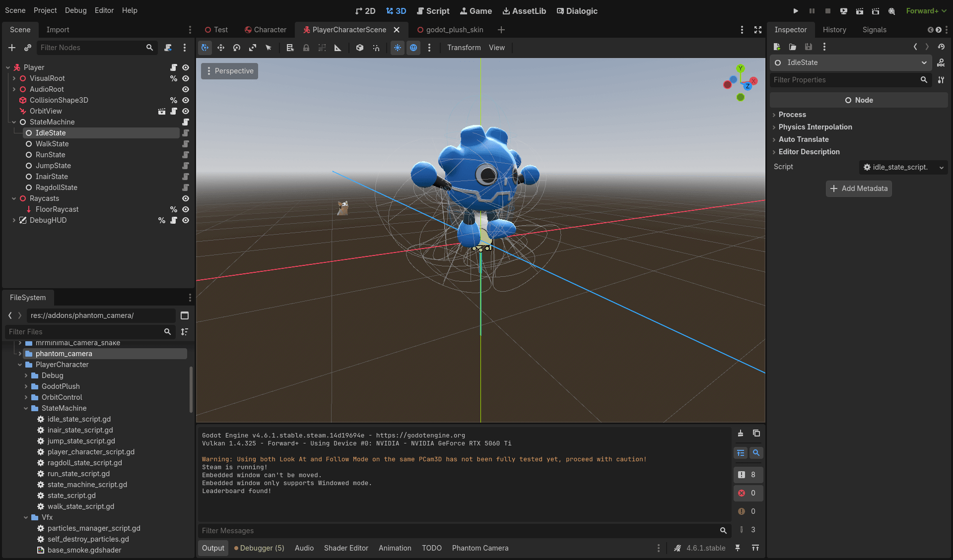Copy the output log selection
This screenshot has height=560, width=953.
point(756,433)
